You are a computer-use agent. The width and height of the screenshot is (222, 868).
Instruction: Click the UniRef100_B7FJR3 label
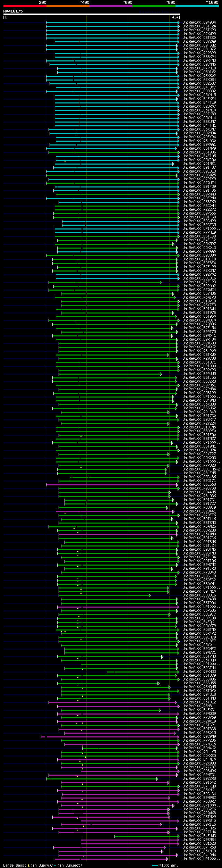pyautogui.click(x=199, y=282)
